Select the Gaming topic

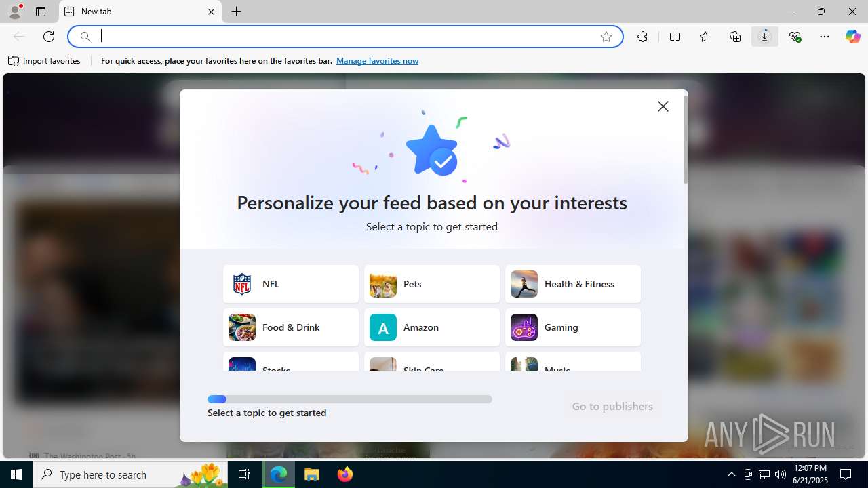[573, 327]
